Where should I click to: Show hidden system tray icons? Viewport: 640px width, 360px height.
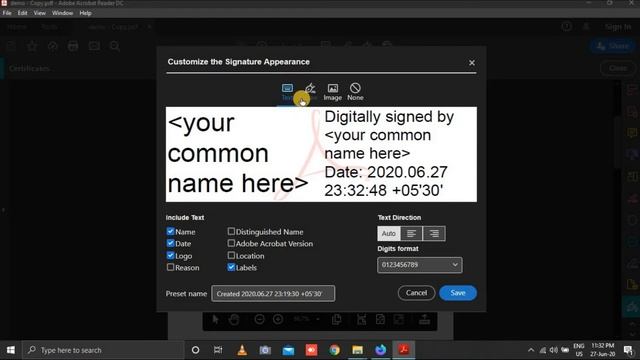click(531, 350)
